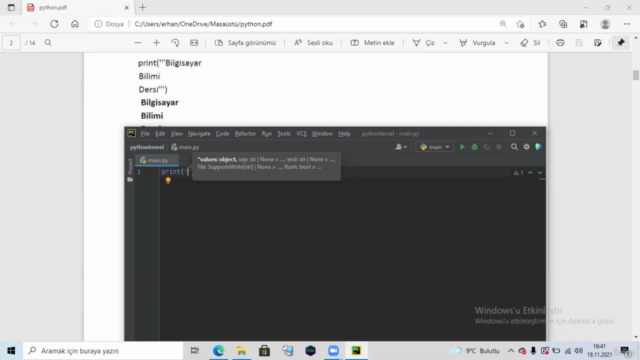Open the Tools menu in PyCharm
This screenshot has width=640, height=360.
pos(284,134)
